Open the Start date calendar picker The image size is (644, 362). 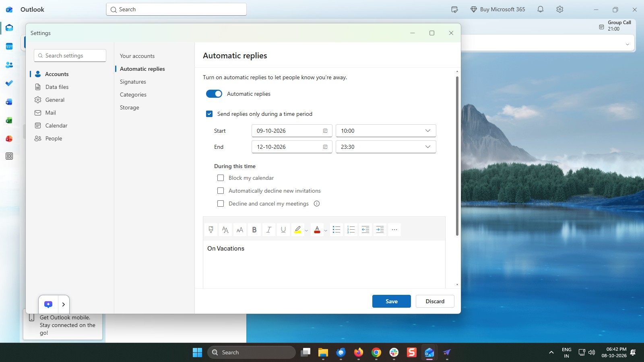pyautogui.click(x=325, y=131)
